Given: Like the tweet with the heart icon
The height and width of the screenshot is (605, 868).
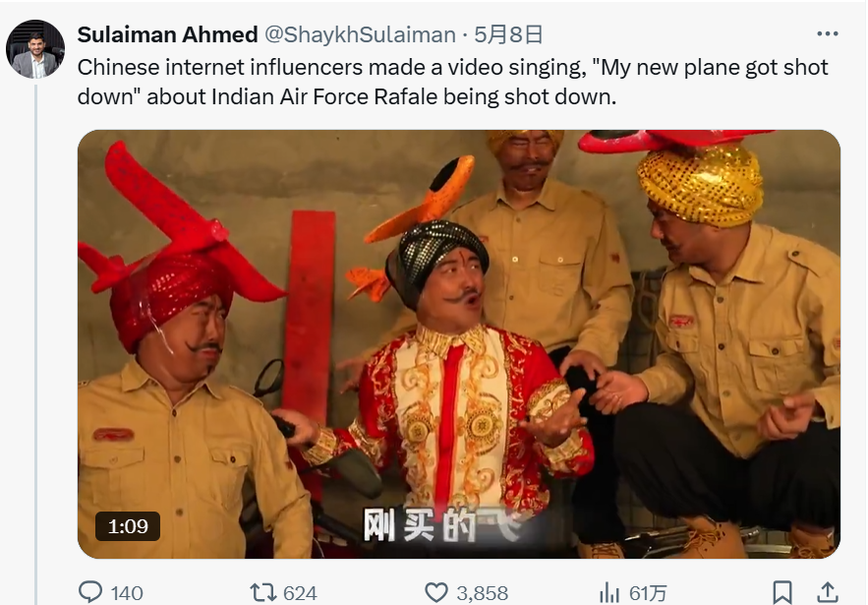Looking at the screenshot, I should pyautogui.click(x=436, y=592).
